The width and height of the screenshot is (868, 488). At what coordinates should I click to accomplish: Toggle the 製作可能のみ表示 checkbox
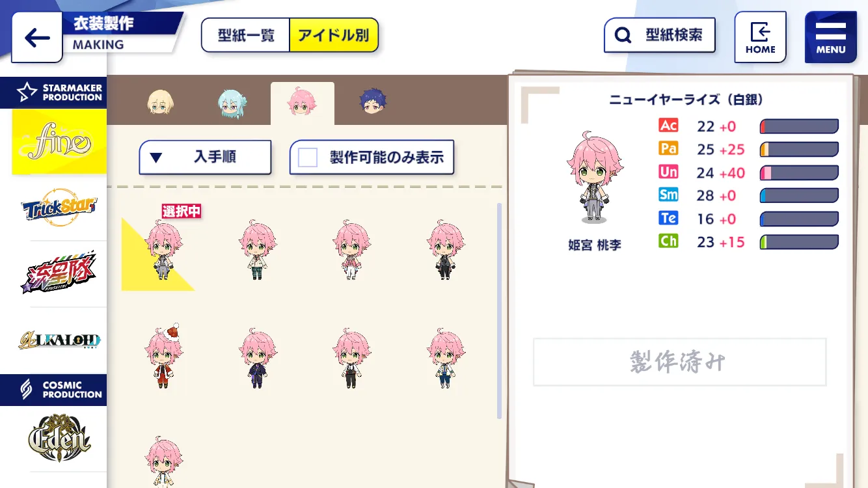(x=307, y=157)
